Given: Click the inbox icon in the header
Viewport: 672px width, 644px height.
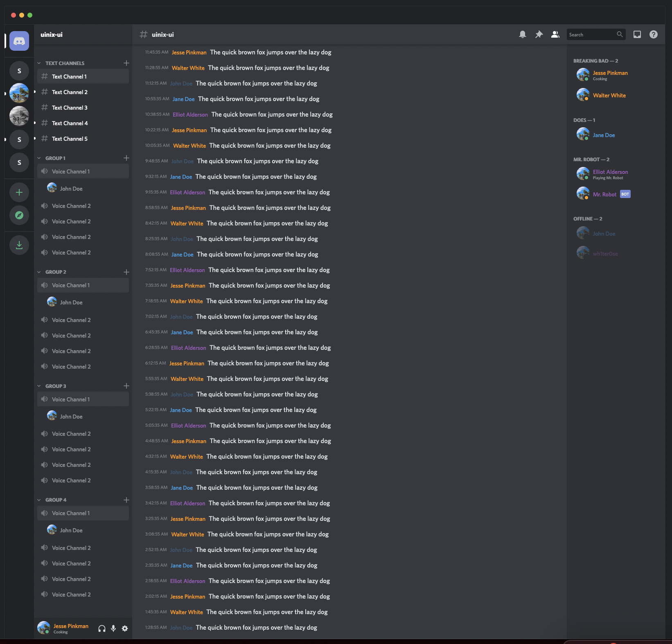Looking at the screenshot, I should (x=637, y=34).
